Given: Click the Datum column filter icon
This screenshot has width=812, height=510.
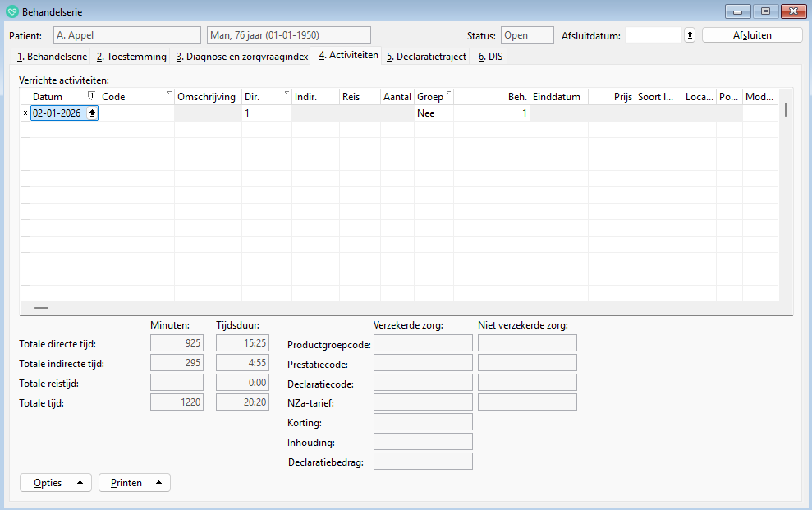Looking at the screenshot, I should (91, 95).
